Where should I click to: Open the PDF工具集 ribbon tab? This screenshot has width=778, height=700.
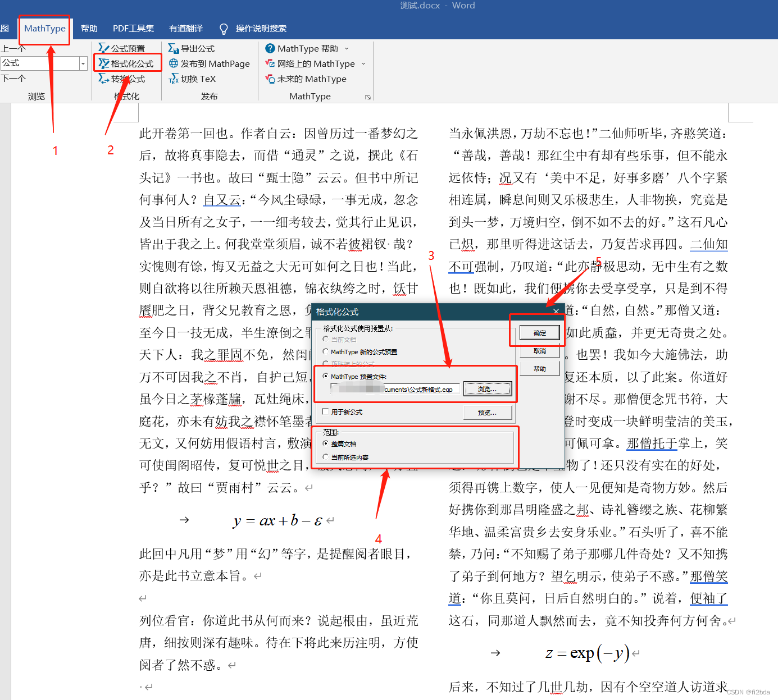point(133,29)
